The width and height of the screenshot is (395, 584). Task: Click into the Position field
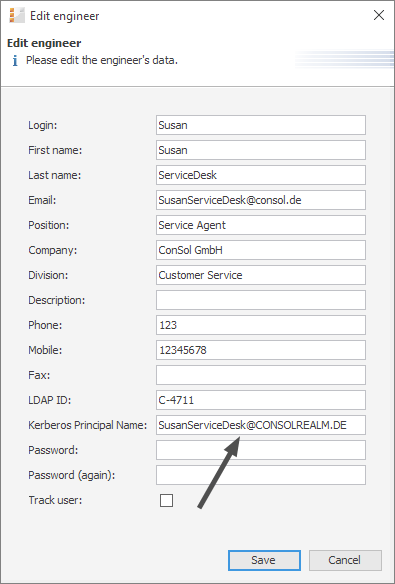261,225
